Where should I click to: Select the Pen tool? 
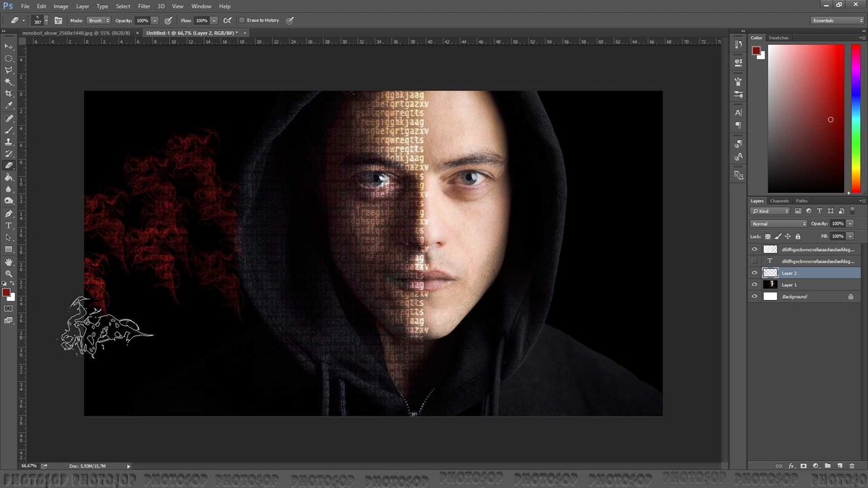point(9,213)
